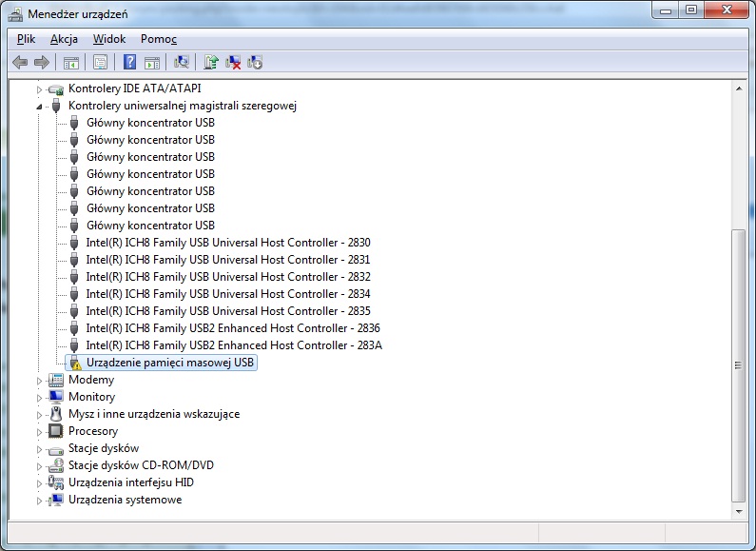This screenshot has width=756, height=551.
Task: Click the Monitory label
Action: pyautogui.click(x=91, y=397)
